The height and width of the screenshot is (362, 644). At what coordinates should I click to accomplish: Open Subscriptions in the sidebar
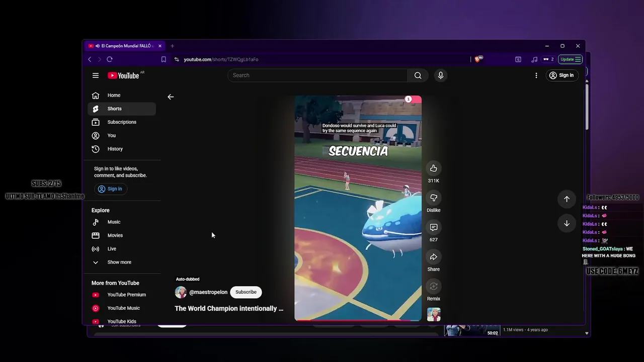click(x=122, y=122)
